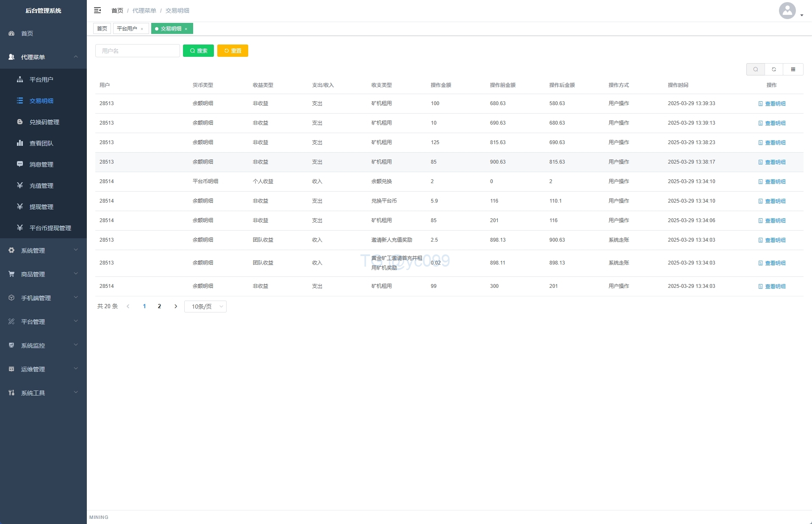The height and width of the screenshot is (524, 812).
Task: Open the column display grid icon
Action: point(793,70)
